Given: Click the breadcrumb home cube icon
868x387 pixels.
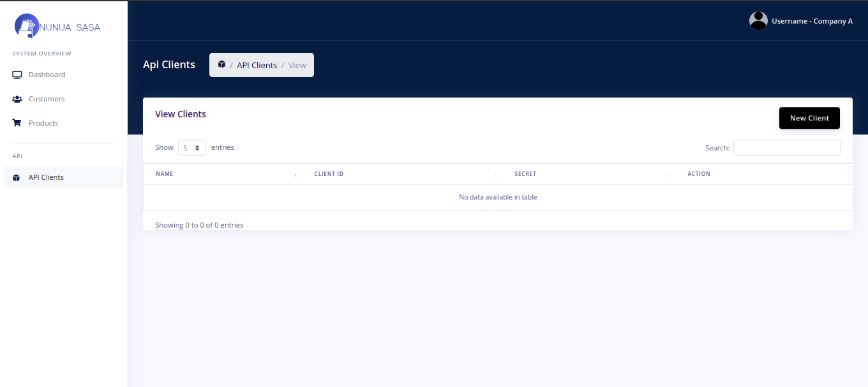Looking at the screenshot, I should 221,64.
